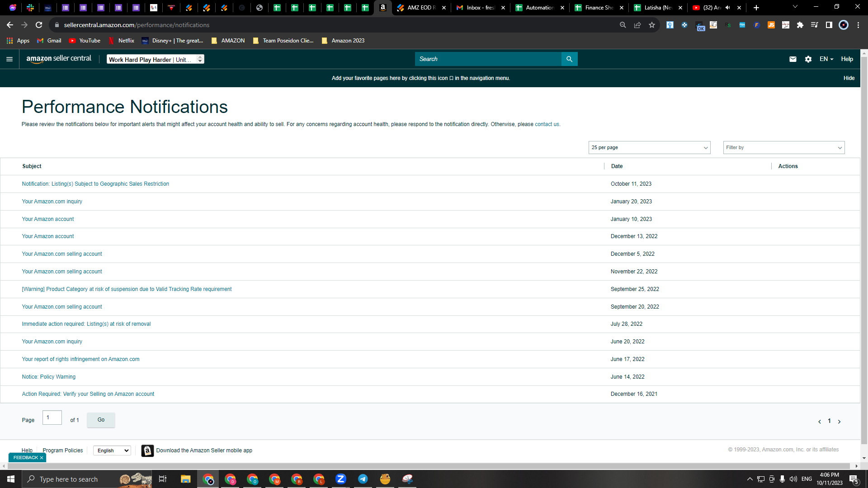The width and height of the screenshot is (868, 488).
Task: Open the Verify your Selling account notification
Action: point(88,394)
